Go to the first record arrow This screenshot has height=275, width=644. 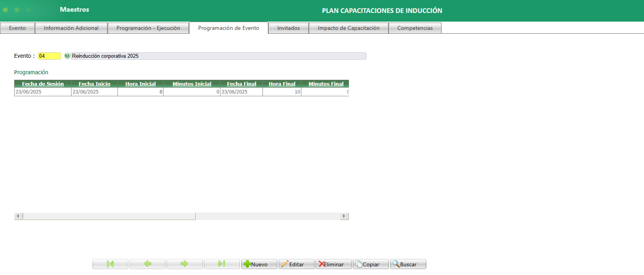(x=110, y=264)
